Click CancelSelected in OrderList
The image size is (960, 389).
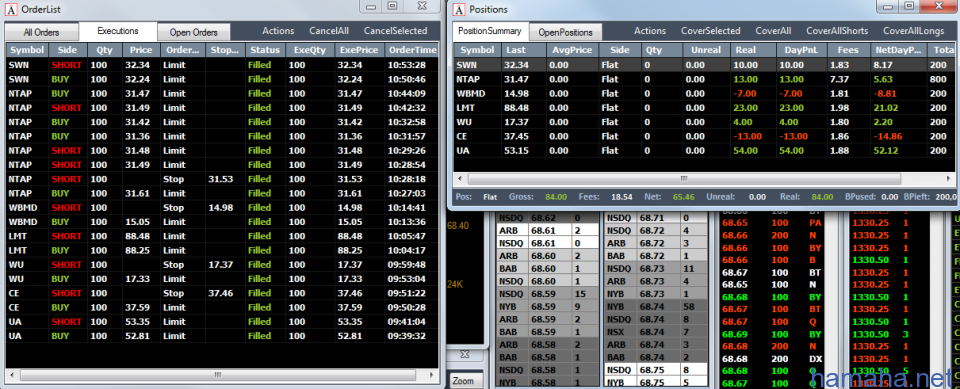pos(396,31)
